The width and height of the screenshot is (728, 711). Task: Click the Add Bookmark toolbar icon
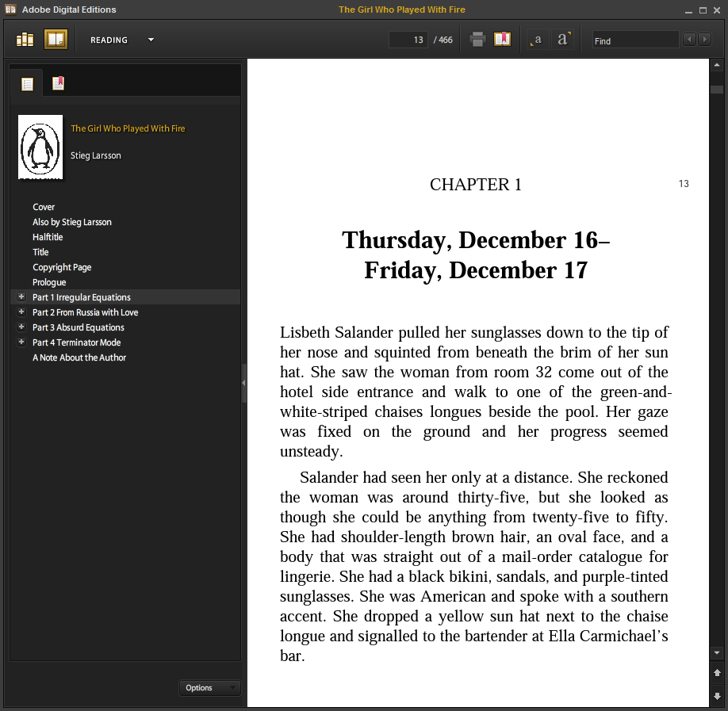(502, 40)
